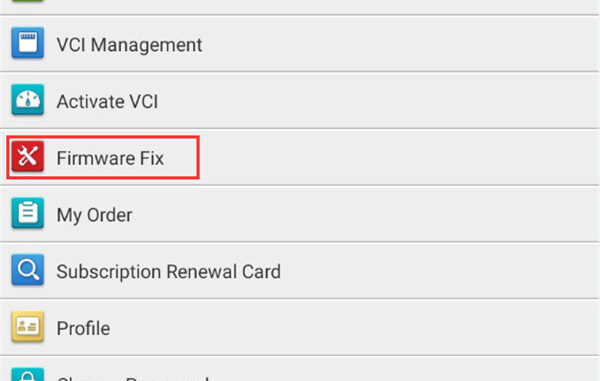Tap the yellow Profile ID card icon
Screen dimensions: 600x381
point(28,326)
